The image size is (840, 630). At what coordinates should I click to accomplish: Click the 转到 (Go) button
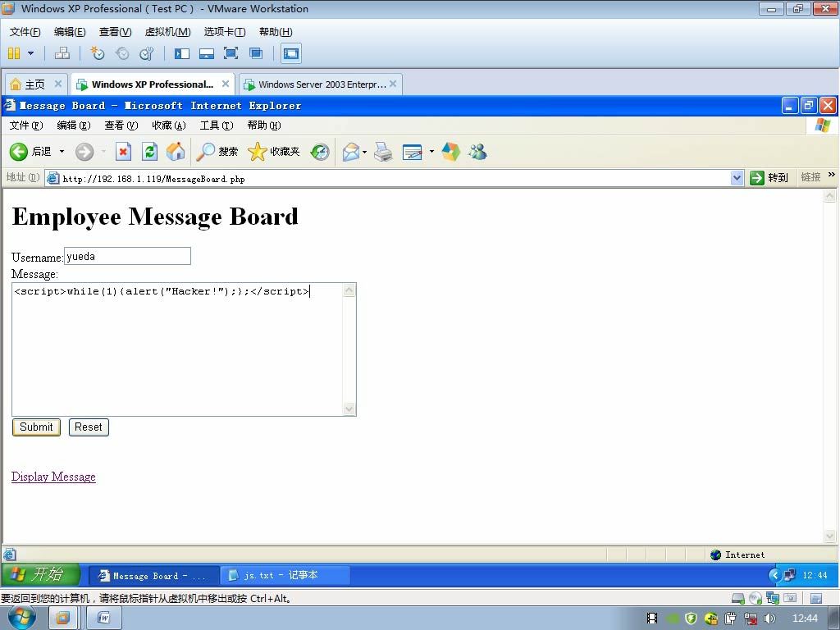[x=769, y=178]
